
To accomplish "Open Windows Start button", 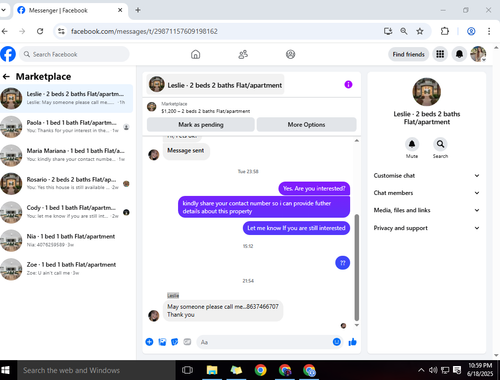I will point(6,370).
